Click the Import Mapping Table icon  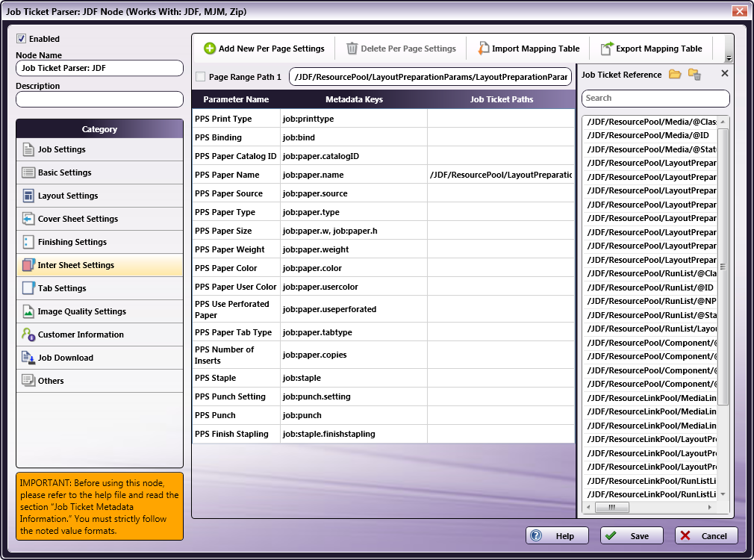tap(483, 48)
